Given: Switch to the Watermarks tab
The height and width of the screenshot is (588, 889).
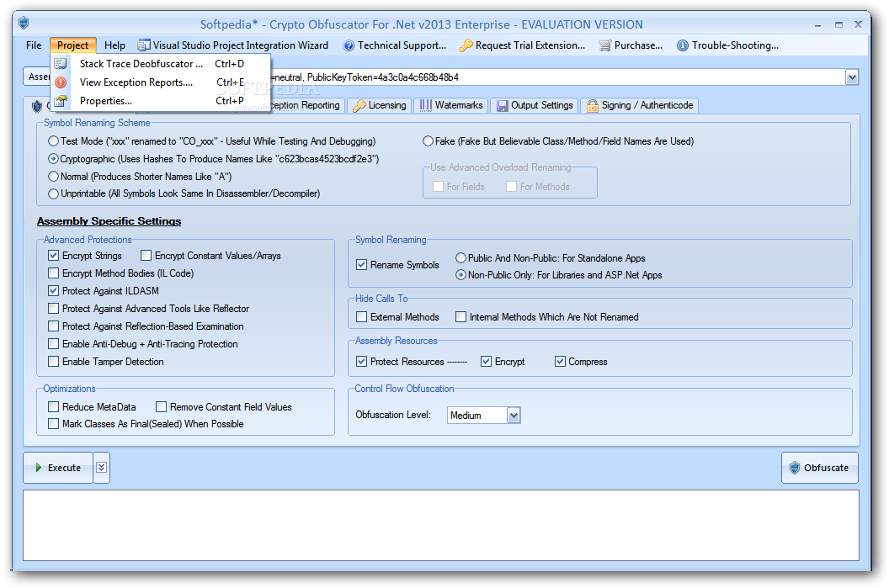Looking at the screenshot, I should point(451,105).
